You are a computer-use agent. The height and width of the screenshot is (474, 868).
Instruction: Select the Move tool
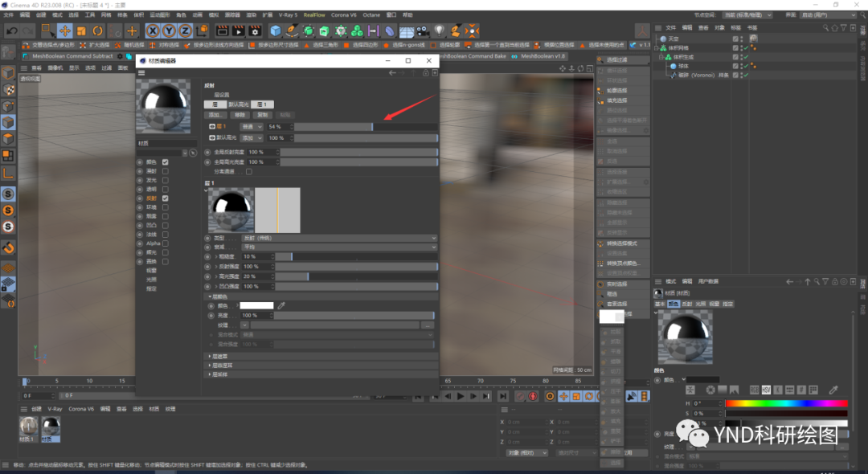65,31
